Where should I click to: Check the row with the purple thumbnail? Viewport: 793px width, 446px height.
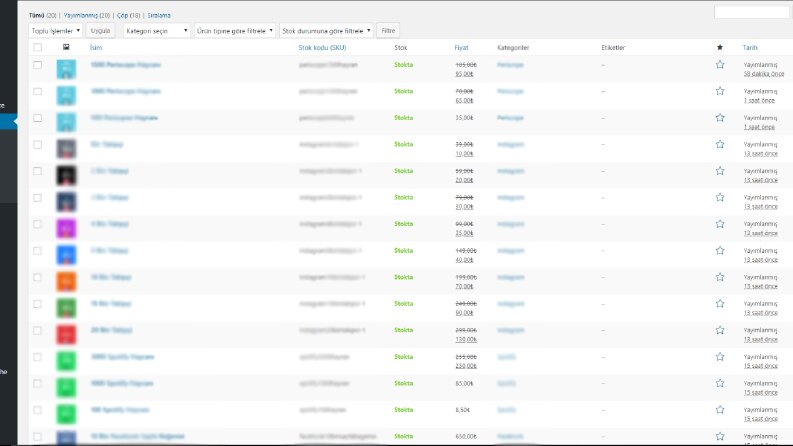point(37,224)
